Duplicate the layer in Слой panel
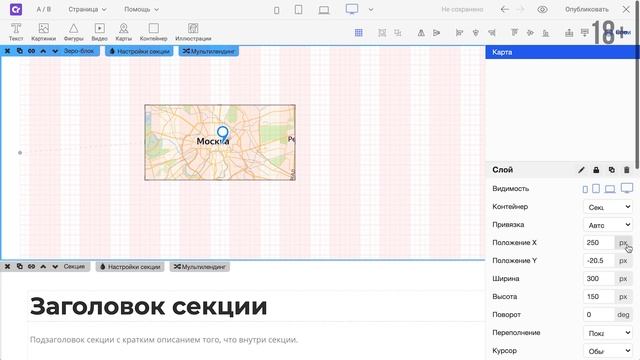Screen dimensions: 640x360 coord(611,170)
